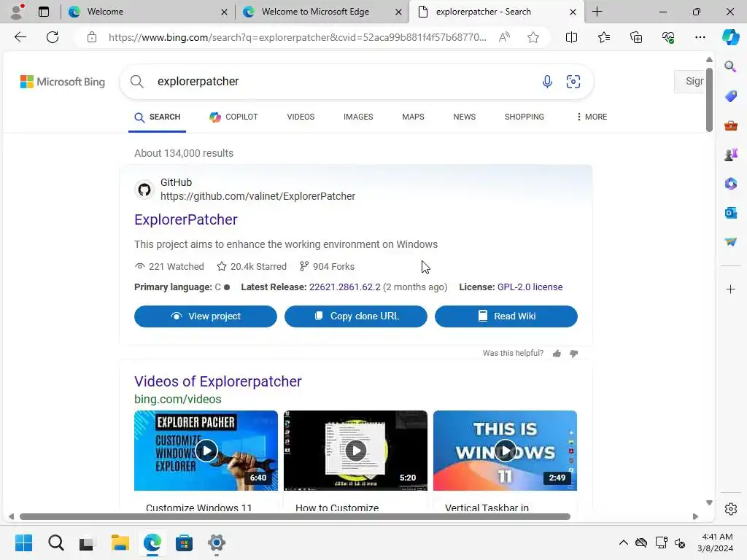Viewport: 747px width, 560px height.
Task: Open the Edge profile icon
Action: pyautogui.click(x=17, y=12)
